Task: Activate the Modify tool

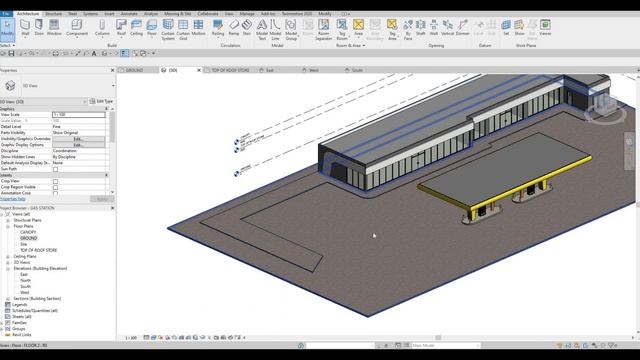Action: click(x=7, y=29)
